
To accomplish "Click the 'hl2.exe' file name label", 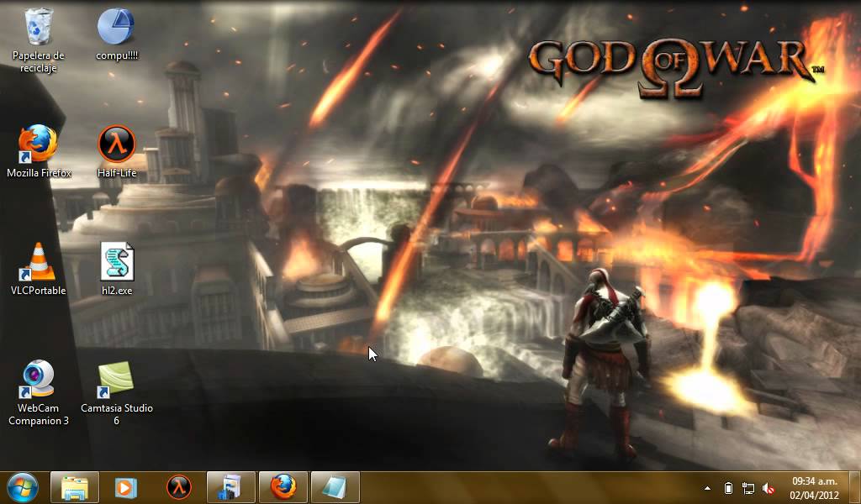I will tap(117, 291).
